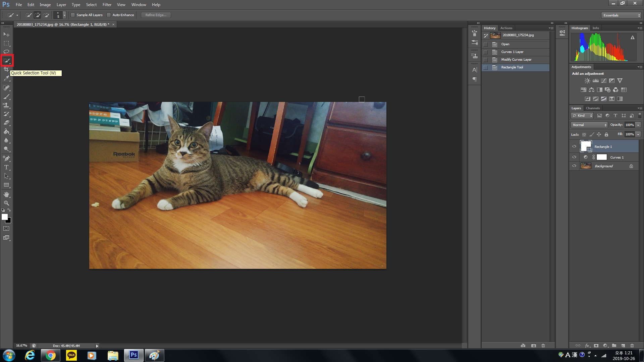Select the Crop tool

click(x=6, y=69)
